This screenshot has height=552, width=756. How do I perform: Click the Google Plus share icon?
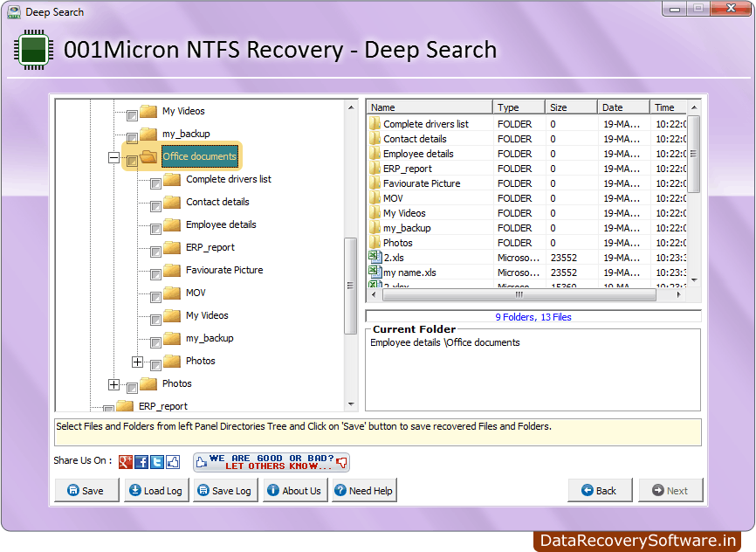click(x=126, y=462)
